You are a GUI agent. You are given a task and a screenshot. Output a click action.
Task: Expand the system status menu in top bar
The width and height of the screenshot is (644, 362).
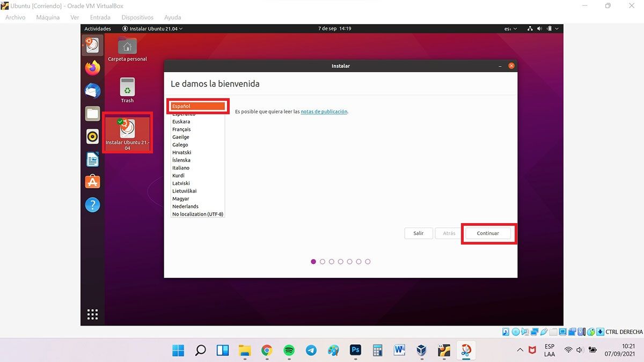tap(543, 28)
